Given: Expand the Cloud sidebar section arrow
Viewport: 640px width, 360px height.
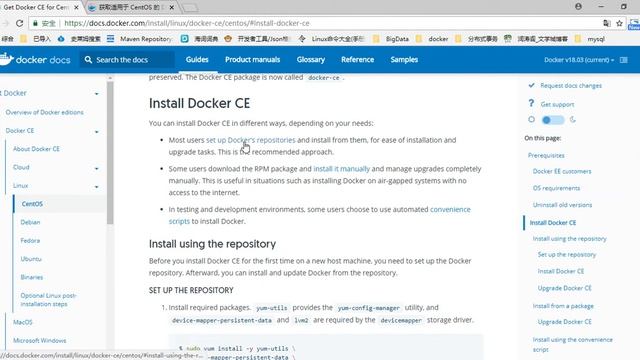Looking at the screenshot, I should pyautogui.click(x=97, y=168).
